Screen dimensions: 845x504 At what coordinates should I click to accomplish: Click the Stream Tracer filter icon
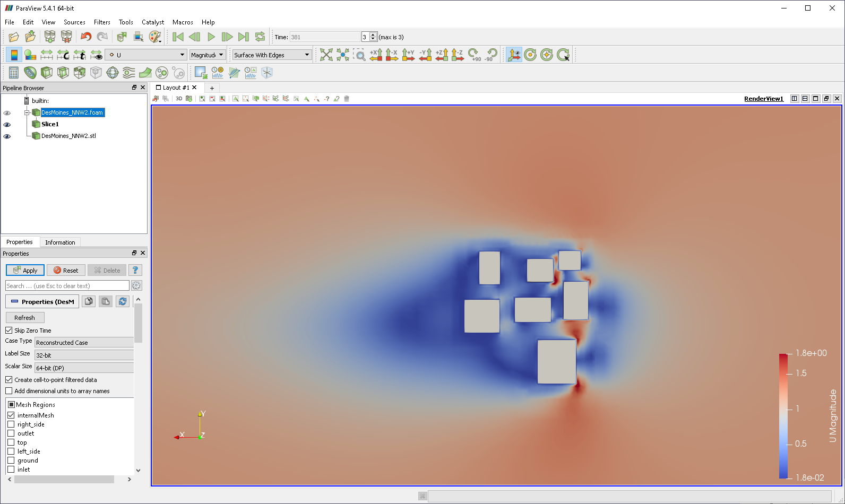point(129,73)
